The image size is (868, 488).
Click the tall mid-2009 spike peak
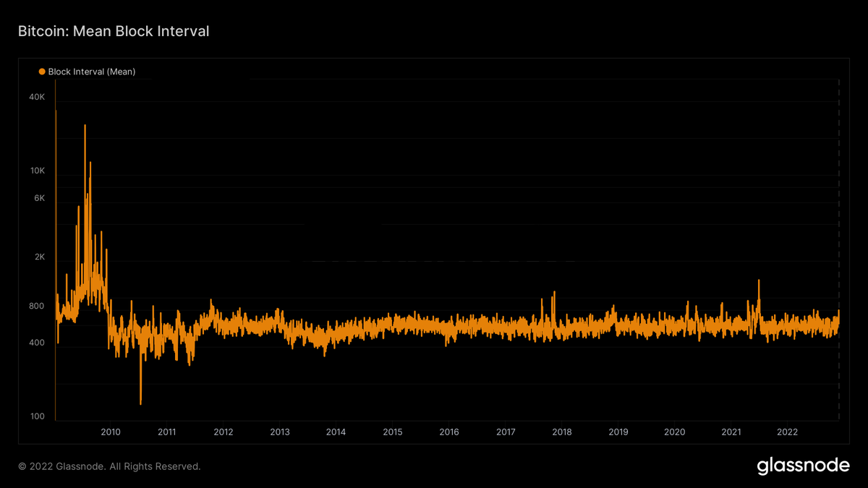click(85, 126)
